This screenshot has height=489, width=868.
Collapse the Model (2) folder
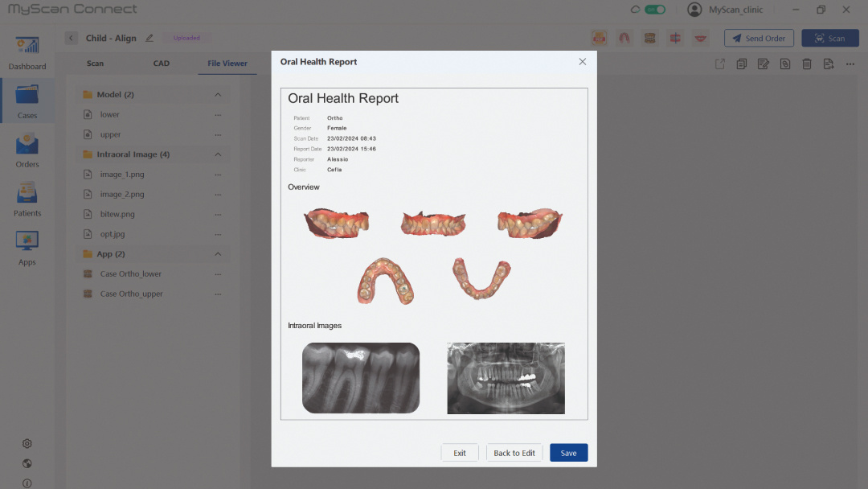pyautogui.click(x=217, y=94)
